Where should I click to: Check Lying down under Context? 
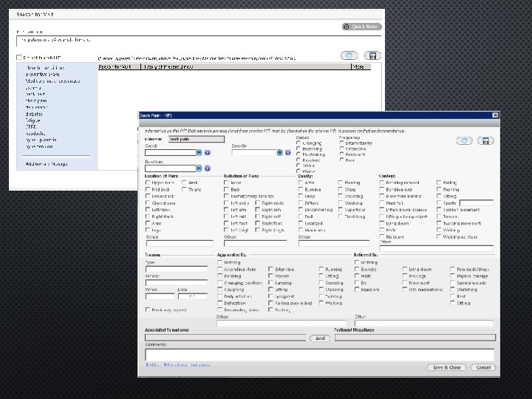[382, 223]
